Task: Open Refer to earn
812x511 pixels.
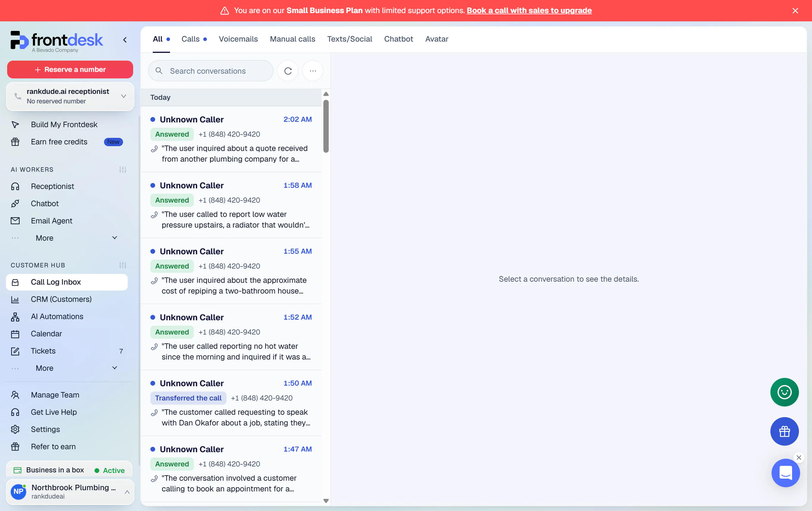Action: [67, 447]
